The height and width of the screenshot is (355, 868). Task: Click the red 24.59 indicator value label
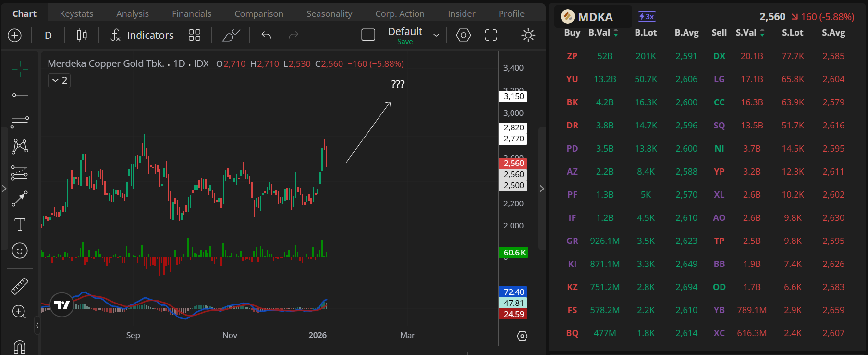[x=513, y=314]
